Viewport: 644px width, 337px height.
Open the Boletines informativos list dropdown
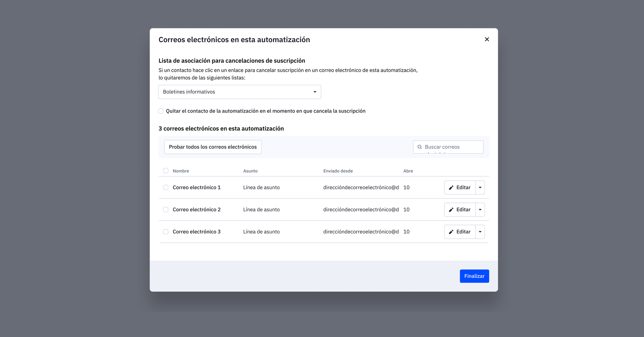239,92
